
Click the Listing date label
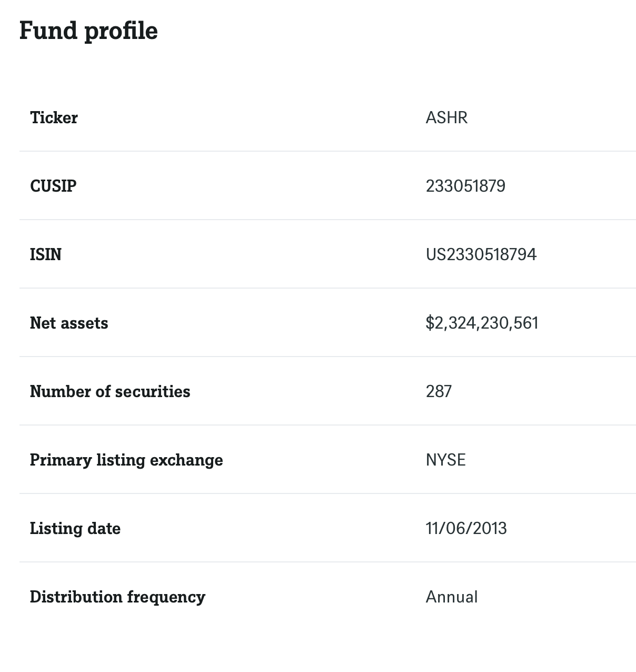[75, 528]
